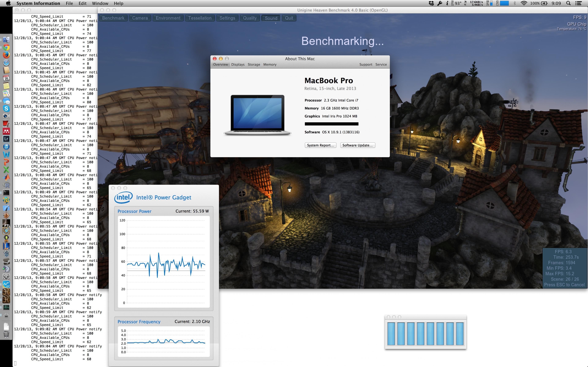This screenshot has height=367, width=588.
Task: Switch to the Storage tab
Action: [x=254, y=65]
